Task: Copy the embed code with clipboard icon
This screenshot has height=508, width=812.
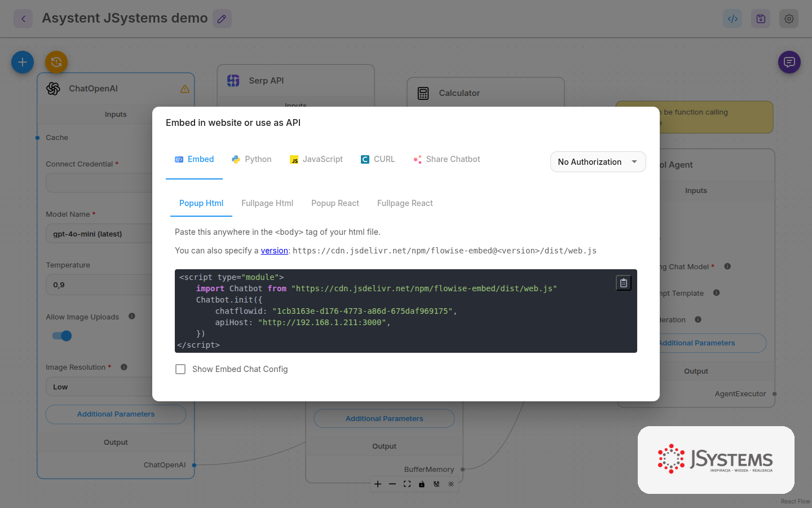Action: [624, 283]
